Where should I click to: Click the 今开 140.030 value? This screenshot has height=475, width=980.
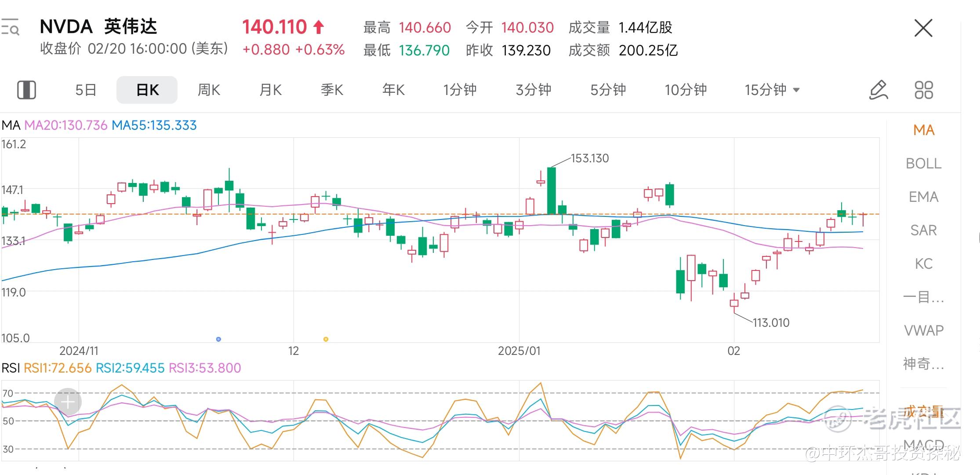tap(527, 28)
